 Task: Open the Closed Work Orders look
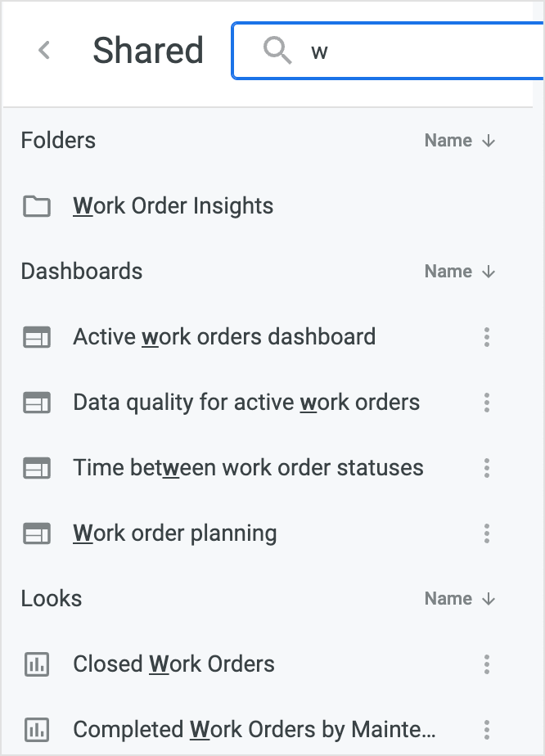point(173,664)
